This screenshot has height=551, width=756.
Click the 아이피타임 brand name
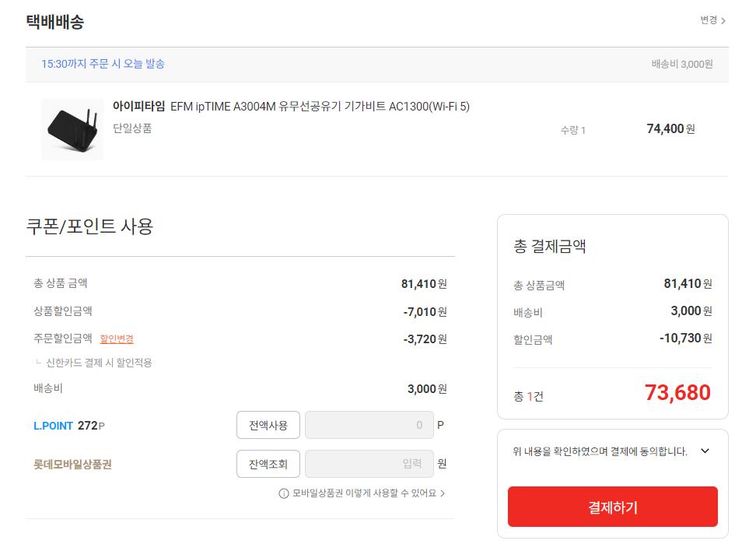138,107
